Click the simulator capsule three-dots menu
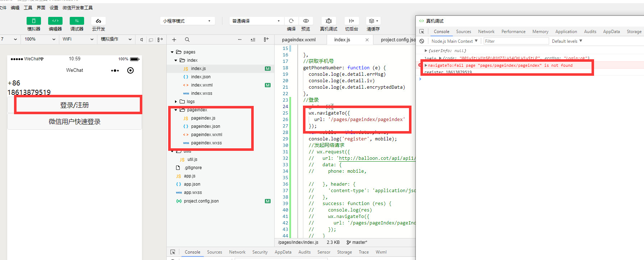The image size is (644, 260). click(x=115, y=70)
